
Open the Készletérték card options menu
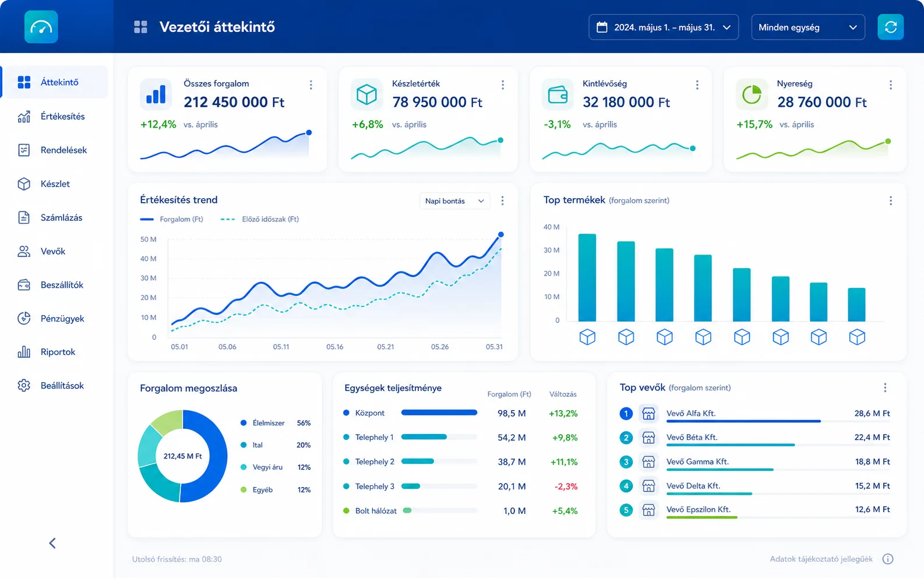503,85
